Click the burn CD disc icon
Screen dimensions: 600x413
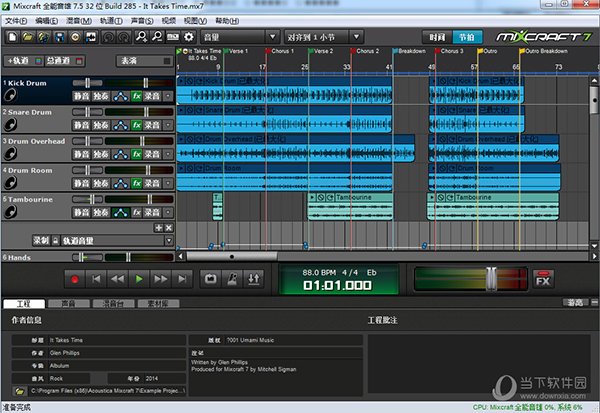75,37
